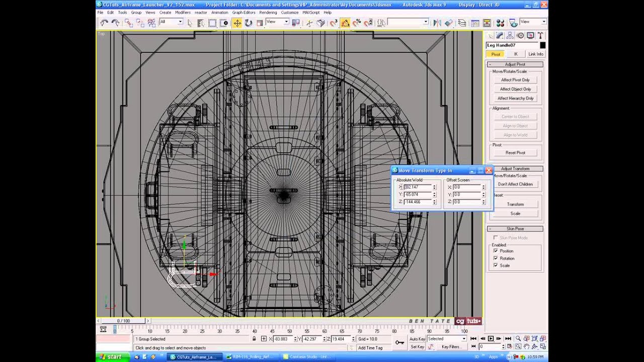
Task: Open the Modify command panel tab
Action: pos(500,36)
